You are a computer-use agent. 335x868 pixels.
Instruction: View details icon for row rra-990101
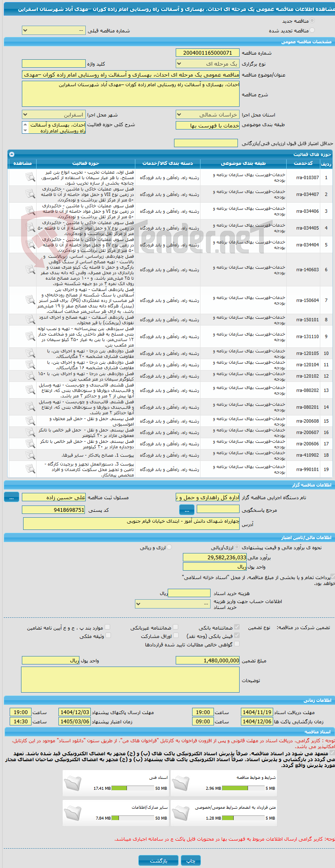pos(30,469)
